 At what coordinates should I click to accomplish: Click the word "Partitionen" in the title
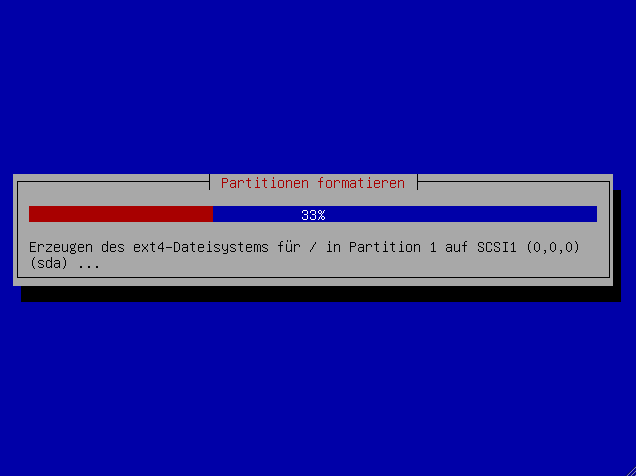[x=265, y=183]
